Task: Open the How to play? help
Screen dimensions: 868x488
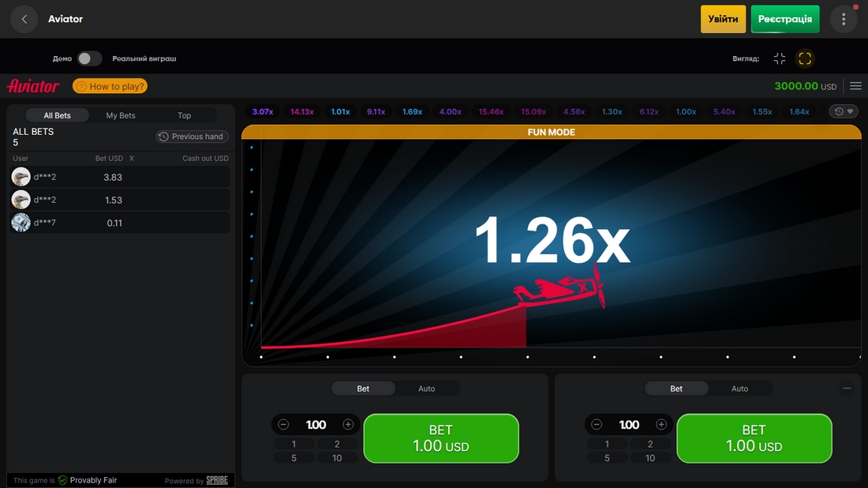Action: point(110,86)
